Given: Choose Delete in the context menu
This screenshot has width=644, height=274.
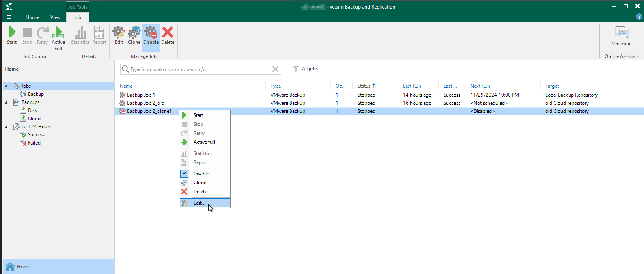Looking at the screenshot, I should point(205,192).
